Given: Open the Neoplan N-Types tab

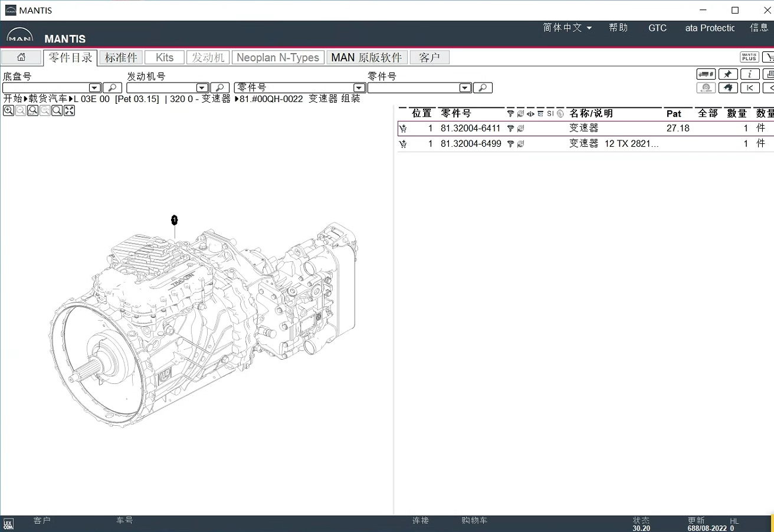Looking at the screenshot, I should pos(278,57).
